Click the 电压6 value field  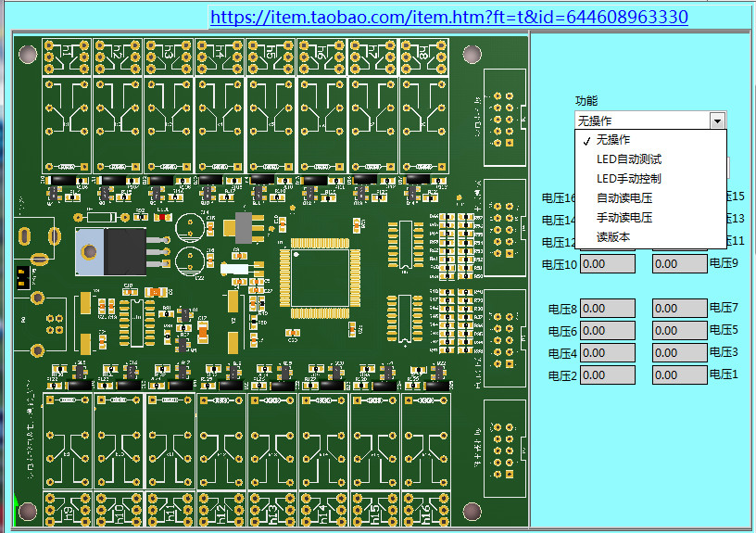pos(608,331)
